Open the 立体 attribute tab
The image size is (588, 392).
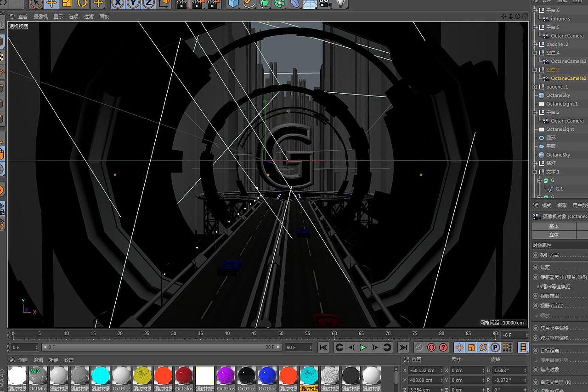tap(554, 235)
